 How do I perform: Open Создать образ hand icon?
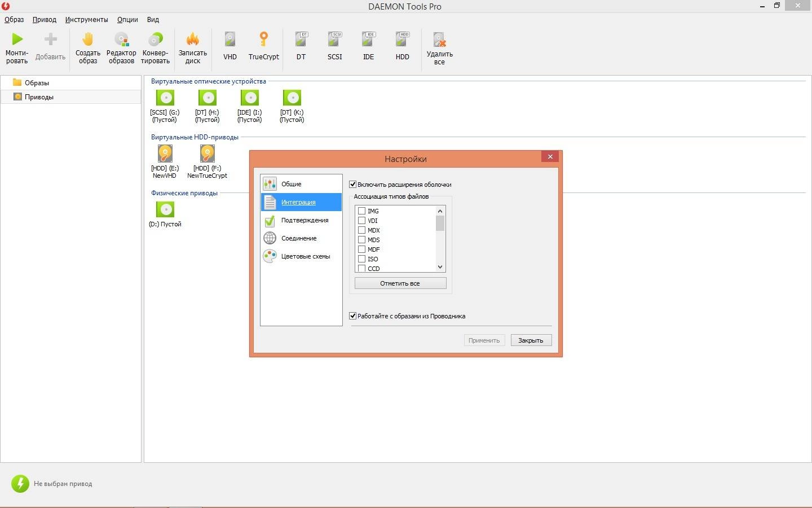87,40
